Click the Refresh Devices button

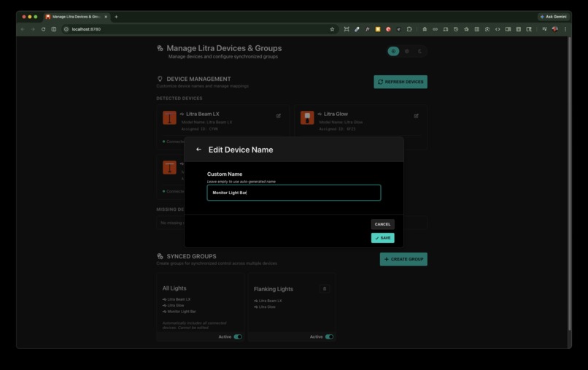click(400, 82)
